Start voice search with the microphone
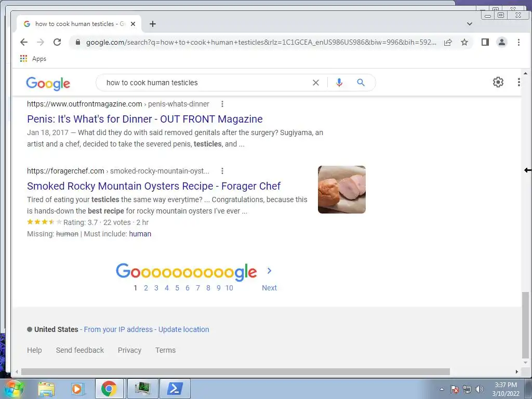Image resolution: width=532 pixels, height=399 pixels. pos(339,83)
